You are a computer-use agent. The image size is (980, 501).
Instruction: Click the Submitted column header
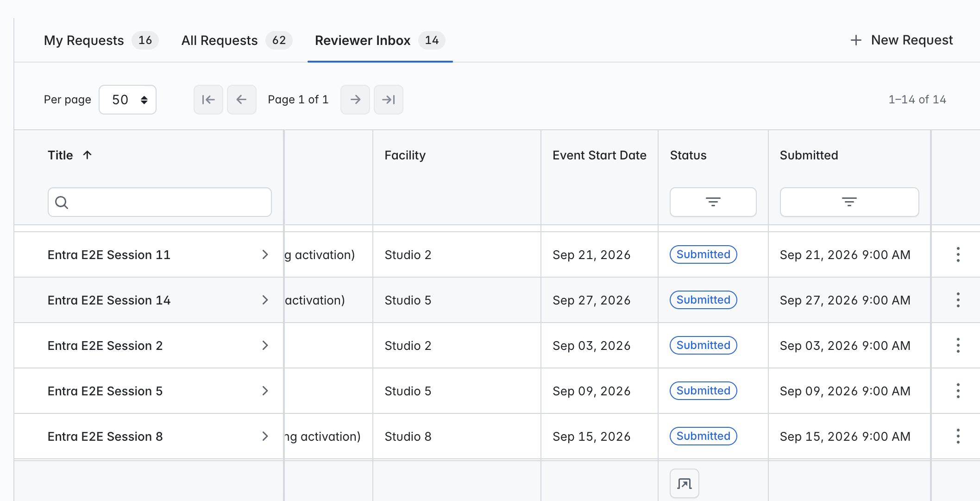809,155
